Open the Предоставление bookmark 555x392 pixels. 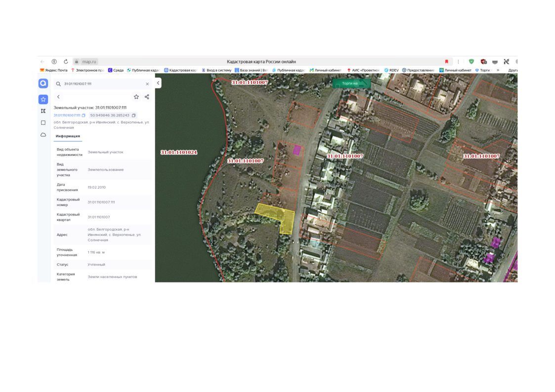[419, 70]
